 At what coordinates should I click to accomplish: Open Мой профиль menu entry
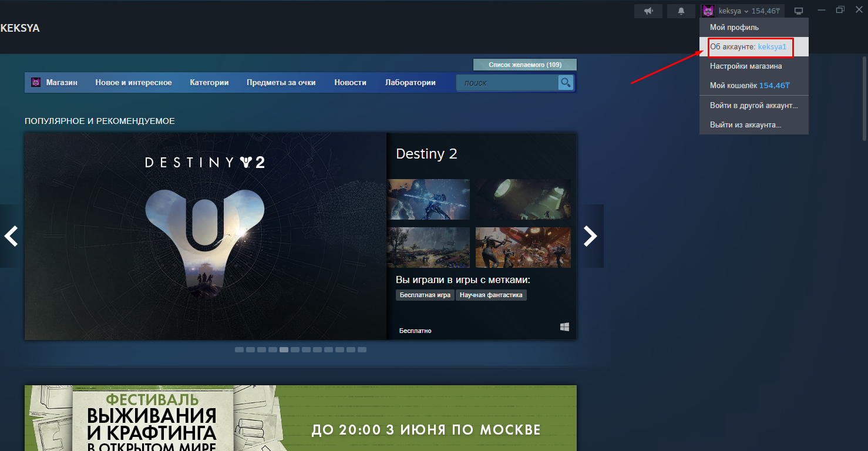click(754, 28)
